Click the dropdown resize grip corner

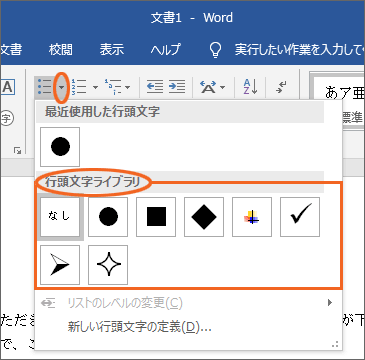pyautogui.click(x=335, y=344)
